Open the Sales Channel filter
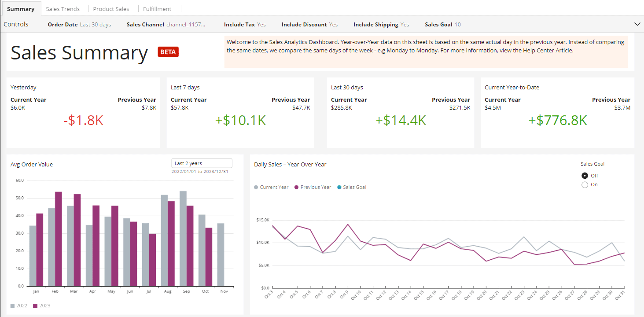 (x=166, y=24)
